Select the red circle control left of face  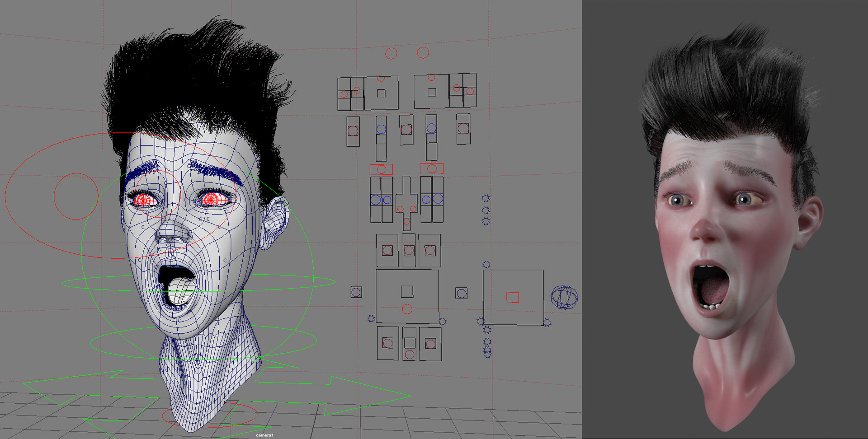76,196
